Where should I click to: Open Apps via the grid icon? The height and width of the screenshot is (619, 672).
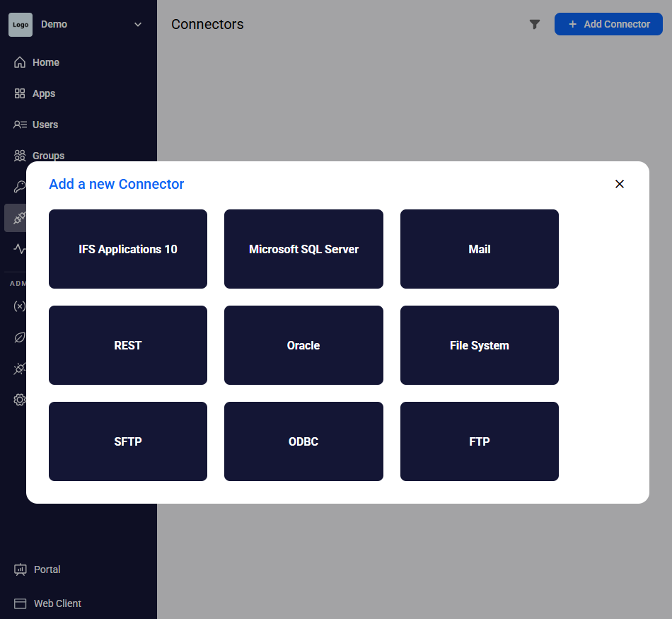[x=20, y=93]
